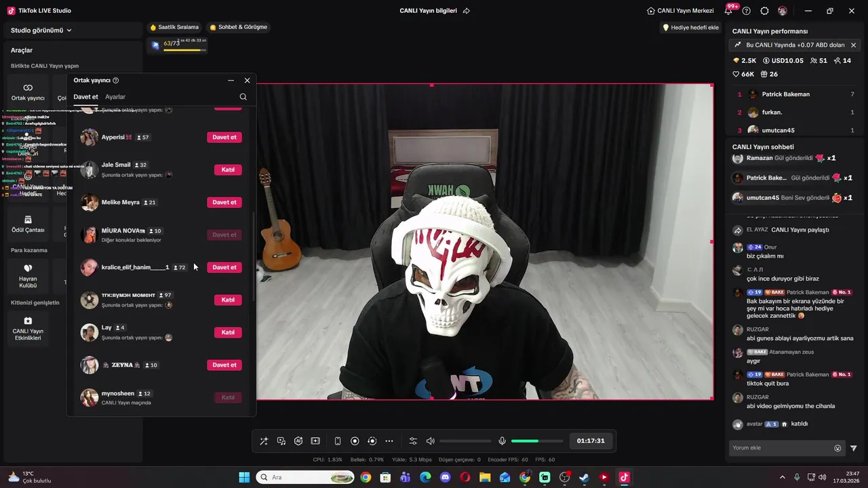Open the AI tools icon
The image size is (868, 488).
coord(298,441)
